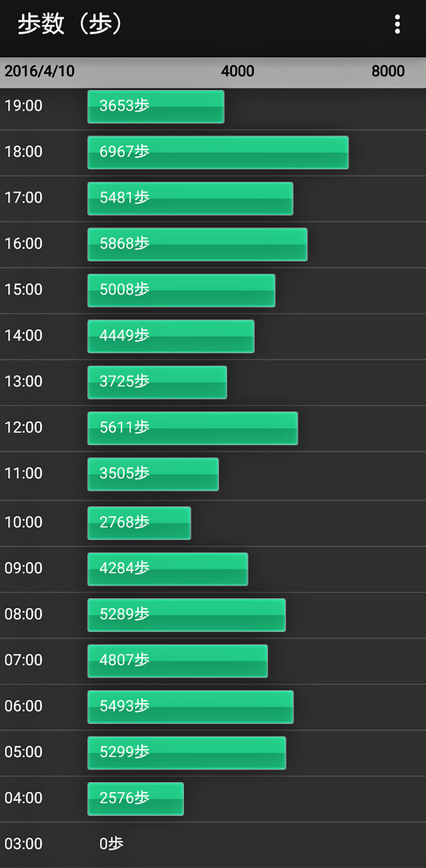
Task: Tap the 13:00 bar showing 3725歩
Action: pos(157,382)
